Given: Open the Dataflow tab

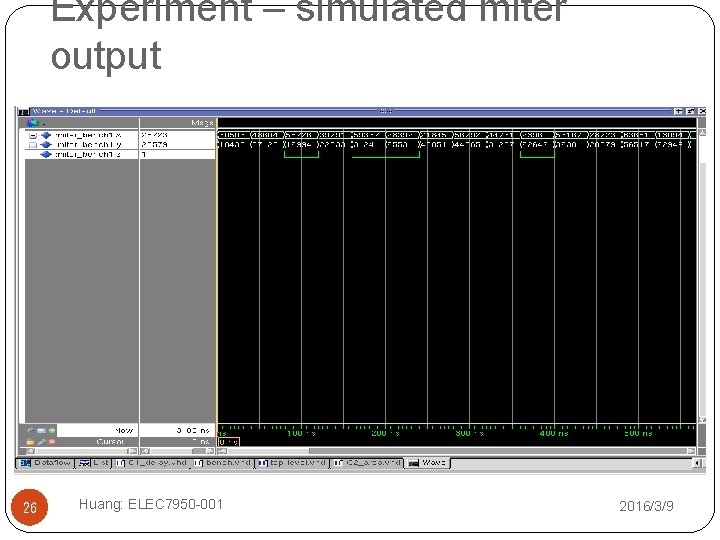Looking at the screenshot, I should tap(45, 463).
